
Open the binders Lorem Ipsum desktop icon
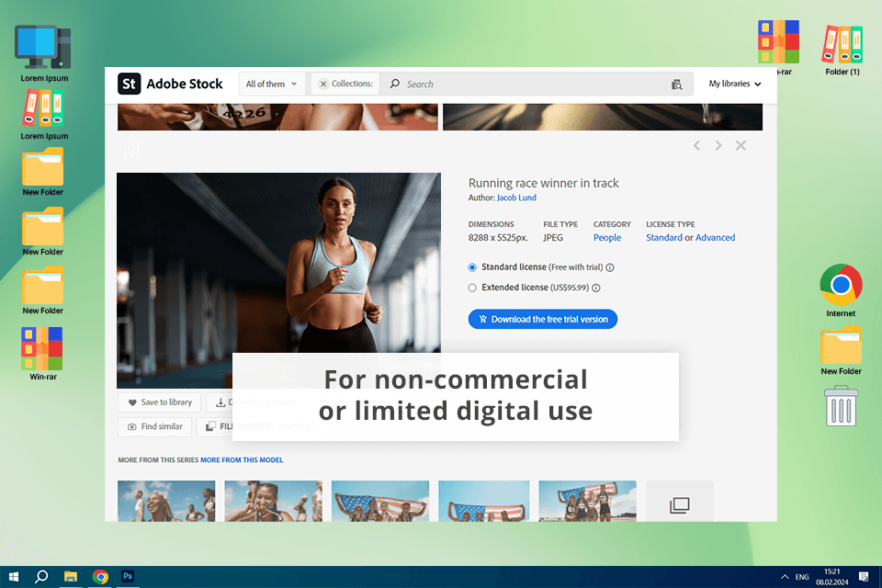click(44, 116)
